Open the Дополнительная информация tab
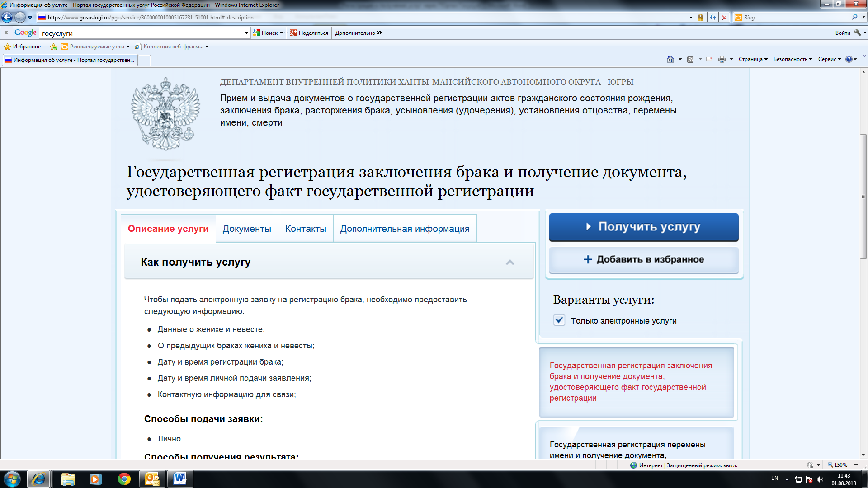The image size is (868, 488). [x=405, y=229]
